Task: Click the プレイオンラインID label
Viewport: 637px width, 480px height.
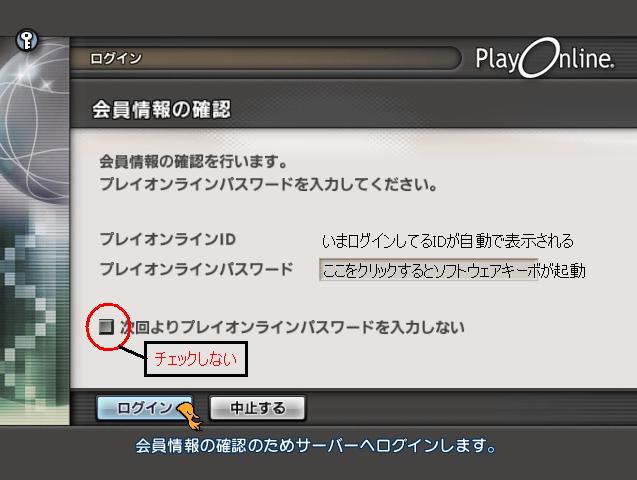Action: point(168,239)
